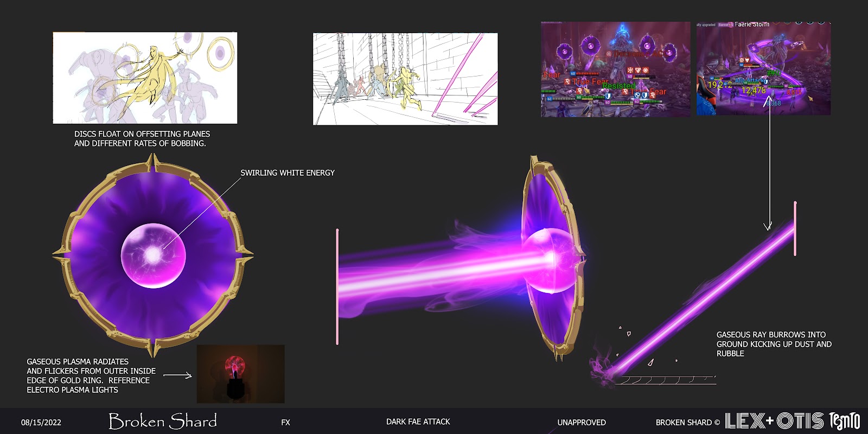This screenshot has width=868, height=434.
Task: Click the 'FX' label in the footer
Action: (x=285, y=422)
